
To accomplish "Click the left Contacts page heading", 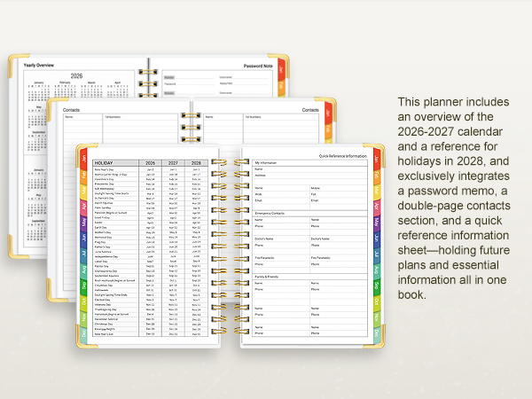I will pos(71,110).
